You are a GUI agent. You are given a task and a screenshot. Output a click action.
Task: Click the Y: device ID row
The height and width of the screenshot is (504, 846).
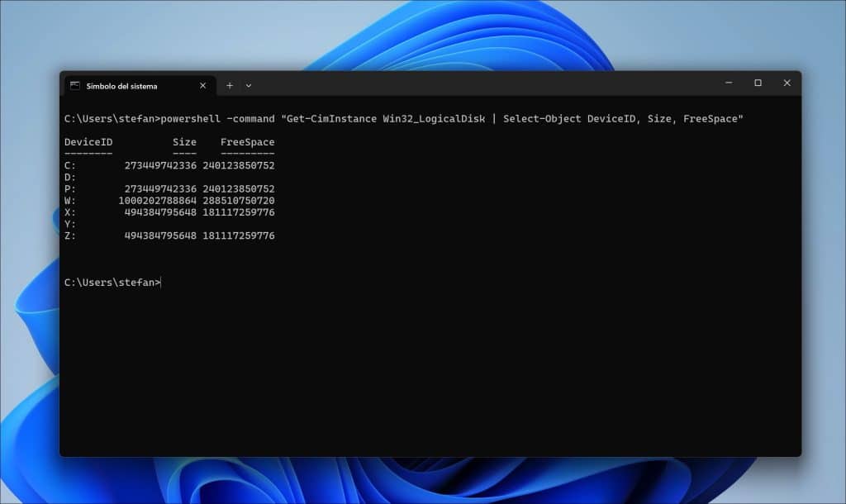(x=70, y=224)
